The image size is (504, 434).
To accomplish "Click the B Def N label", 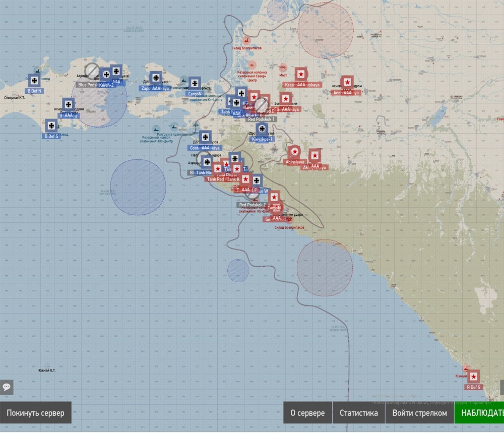I will [34, 91].
